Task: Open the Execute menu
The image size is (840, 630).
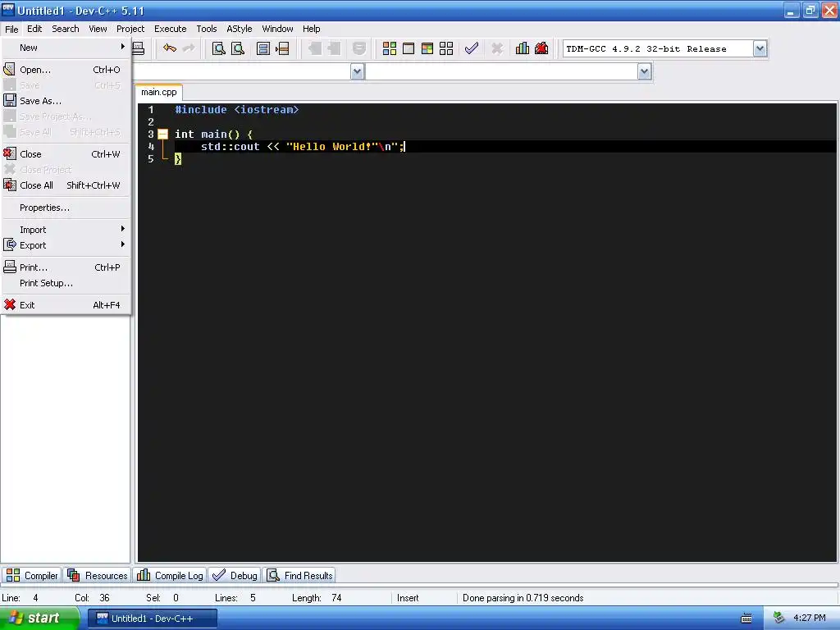Action: pos(171,29)
